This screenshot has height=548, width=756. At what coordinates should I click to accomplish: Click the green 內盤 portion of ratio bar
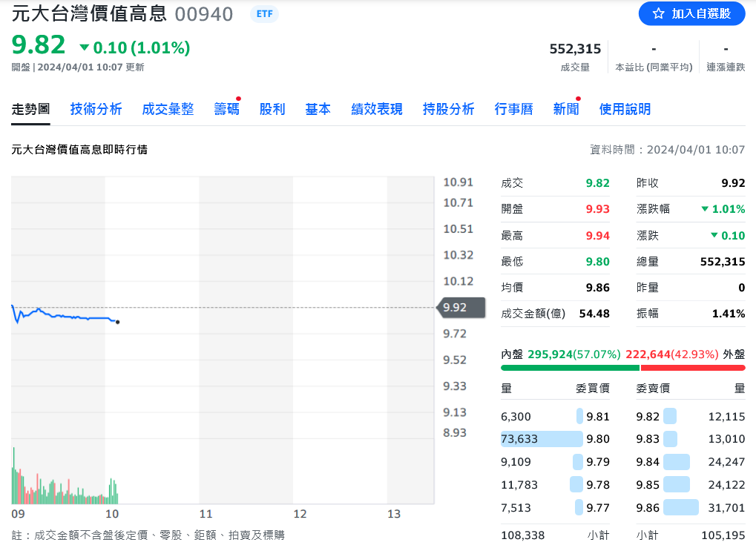point(570,368)
